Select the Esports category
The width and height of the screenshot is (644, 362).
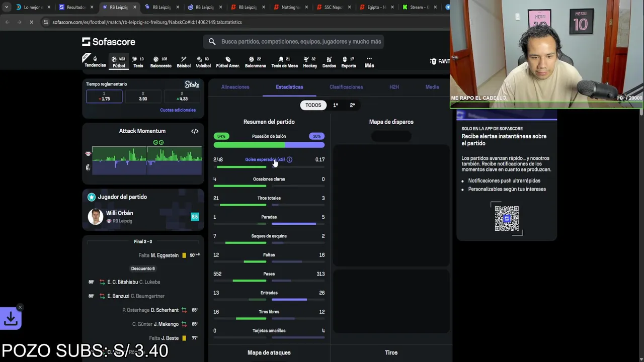(x=349, y=62)
